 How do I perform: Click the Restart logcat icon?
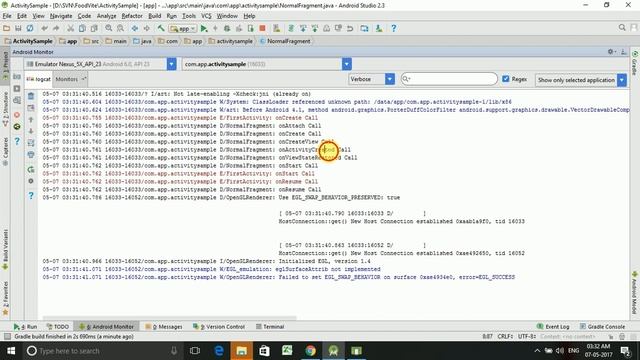(31, 169)
